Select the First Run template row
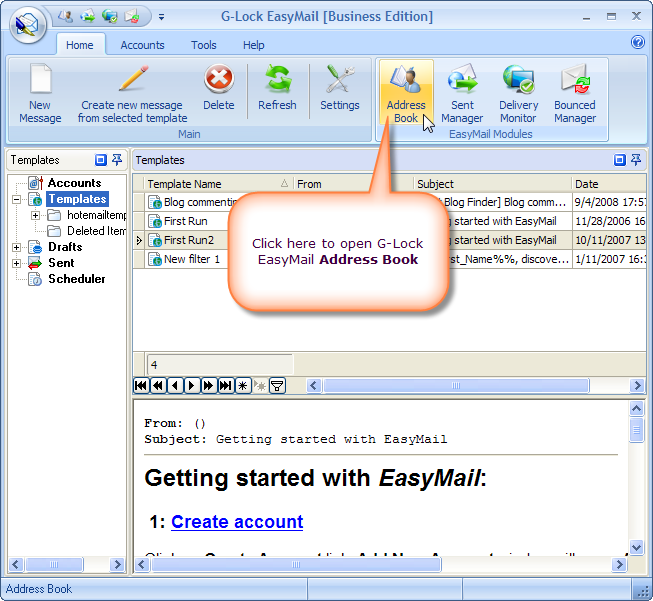 tap(390, 221)
